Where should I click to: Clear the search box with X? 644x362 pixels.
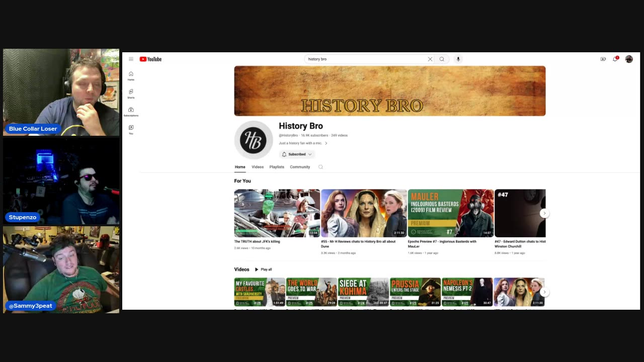[x=430, y=59]
